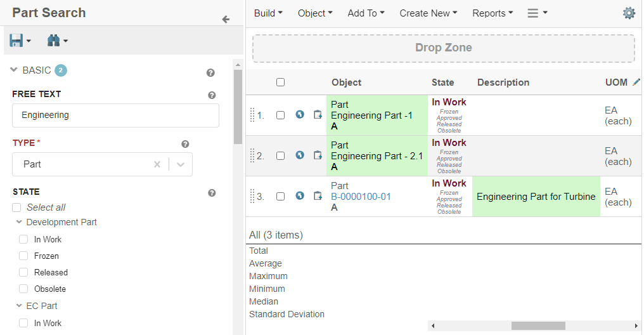Open the TYPE dropdown arrow
Viewport: 644px width, 335px height.
pos(181,164)
